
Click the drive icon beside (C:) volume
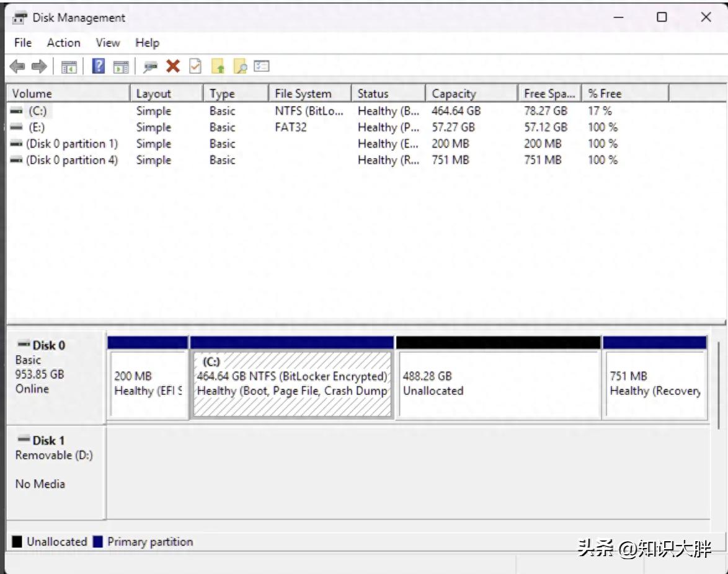[x=17, y=111]
